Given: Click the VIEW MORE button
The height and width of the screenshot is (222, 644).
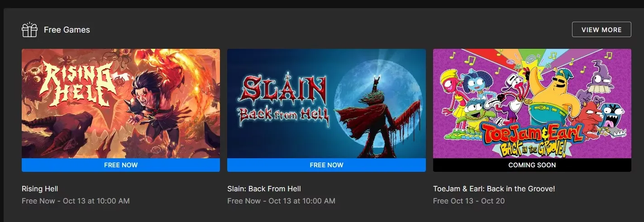Looking at the screenshot, I should 601,29.
